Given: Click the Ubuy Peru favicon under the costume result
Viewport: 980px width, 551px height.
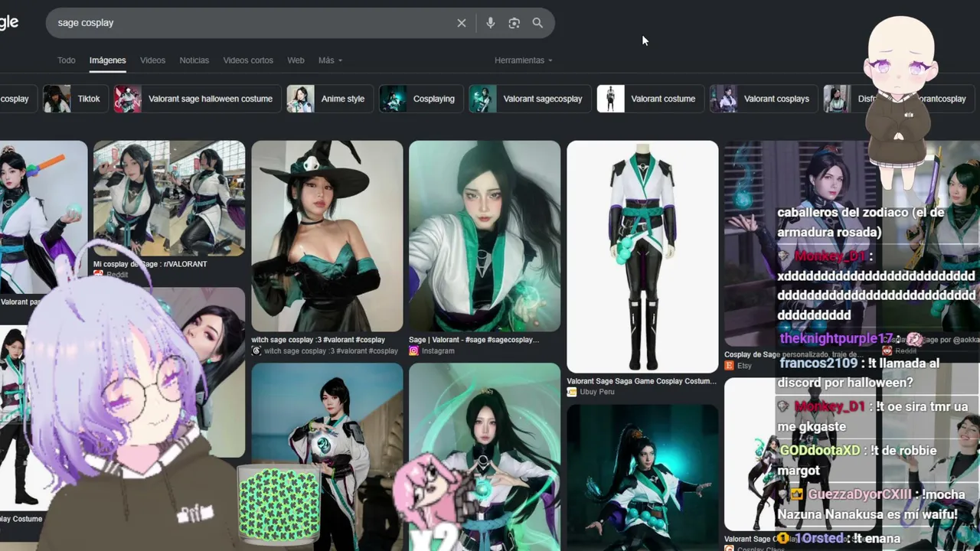Looking at the screenshot, I should tap(571, 392).
